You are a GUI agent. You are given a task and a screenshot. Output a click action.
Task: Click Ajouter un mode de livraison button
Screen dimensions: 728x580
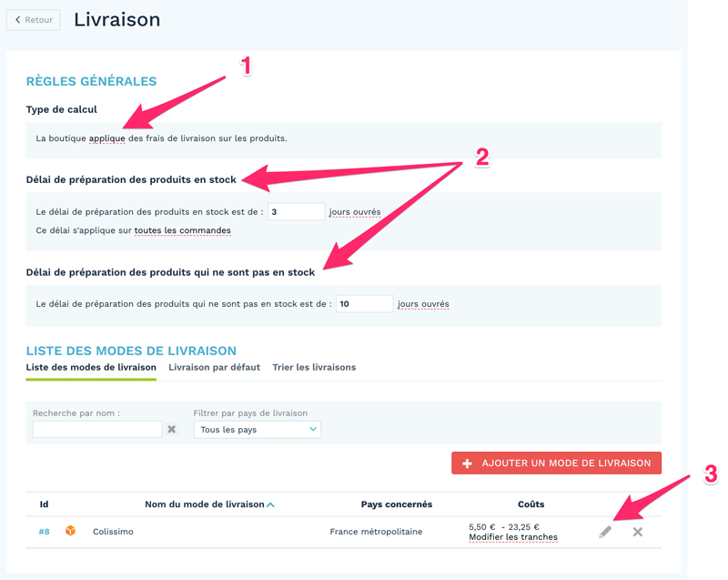pyautogui.click(x=556, y=463)
